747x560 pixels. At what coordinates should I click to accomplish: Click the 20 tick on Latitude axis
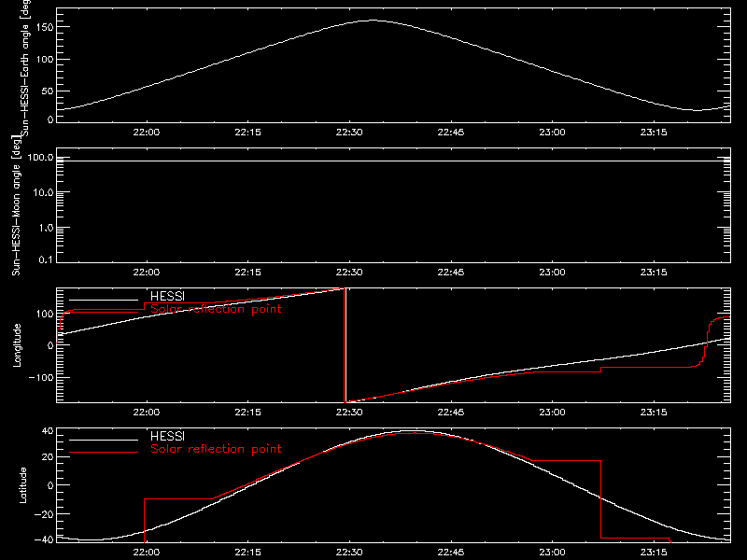[x=48, y=457]
